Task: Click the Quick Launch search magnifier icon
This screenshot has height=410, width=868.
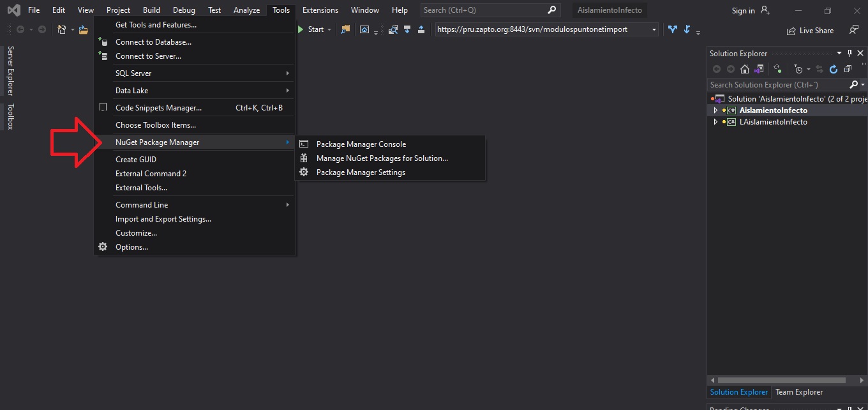Action: click(551, 10)
